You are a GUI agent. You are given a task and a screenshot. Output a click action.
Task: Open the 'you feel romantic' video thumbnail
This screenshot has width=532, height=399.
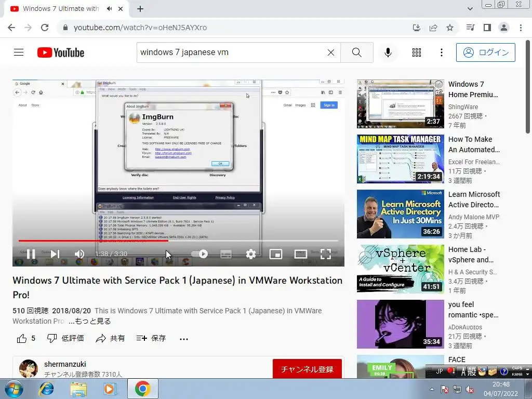tap(401, 324)
